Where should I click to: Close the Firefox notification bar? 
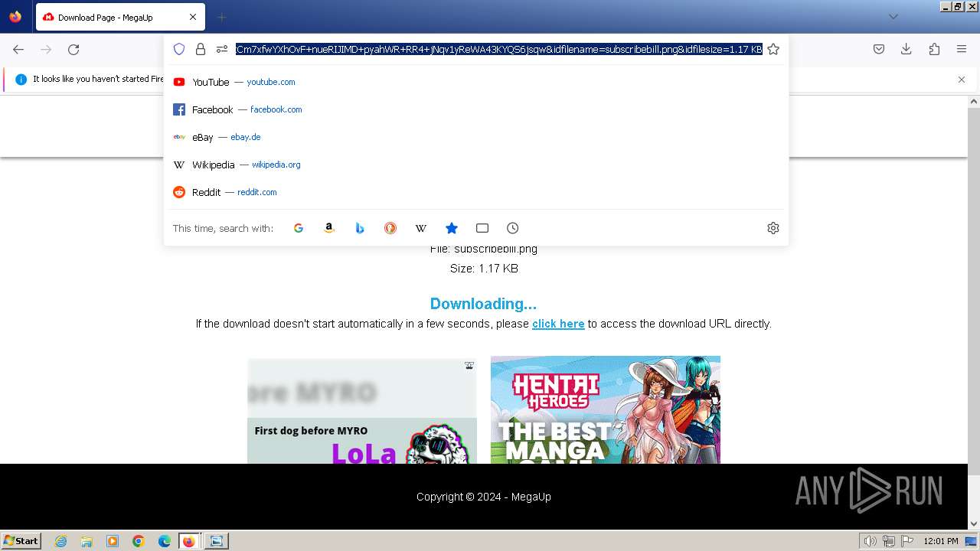pyautogui.click(x=962, y=80)
